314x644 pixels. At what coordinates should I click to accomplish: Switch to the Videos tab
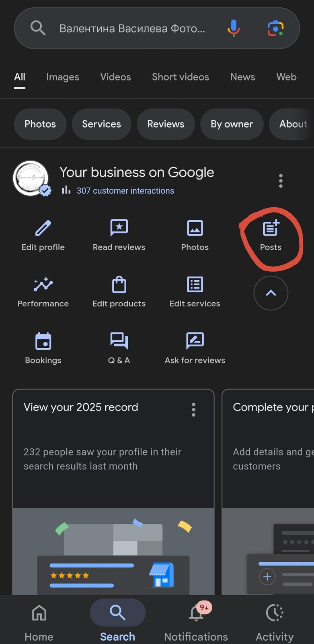pos(115,77)
